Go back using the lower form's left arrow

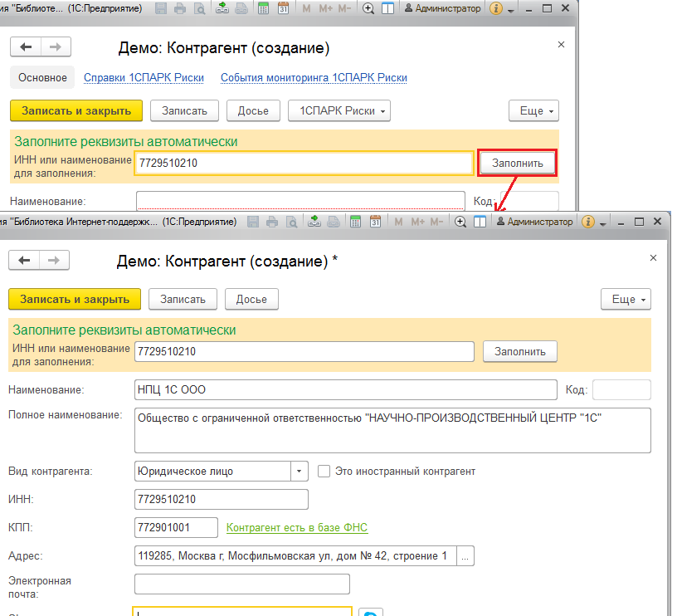[x=24, y=260]
